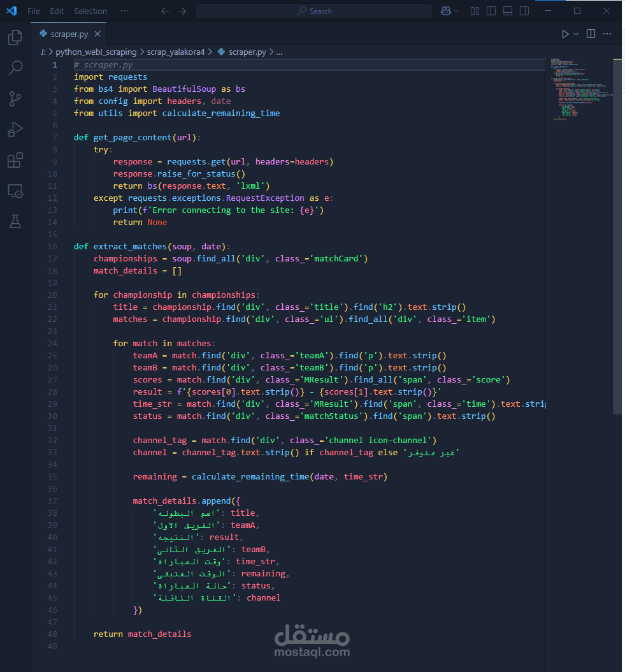This screenshot has width=625, height=672.
Task: Open the Search icon in the activity bar
Action: tap(14, 68)
